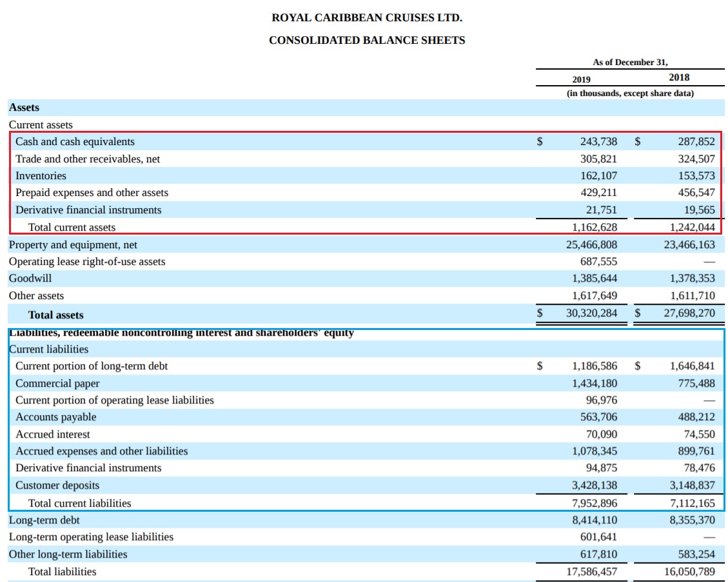This screenshot has width=728, height=582.
Task: Pick the other assets value '1,611,710'
Action: pos(693,296)
